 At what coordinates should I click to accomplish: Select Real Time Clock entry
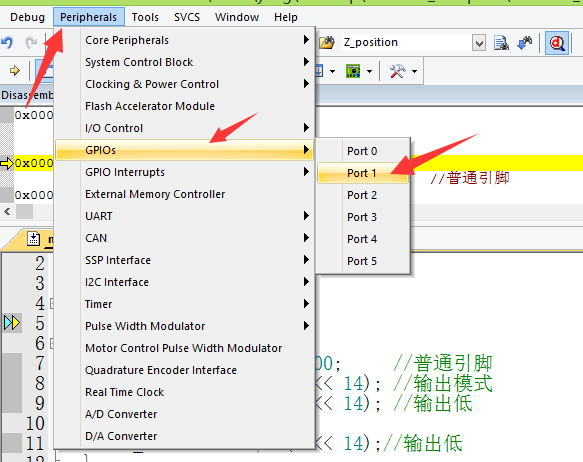pyautogui.click(x=184, y=392)
